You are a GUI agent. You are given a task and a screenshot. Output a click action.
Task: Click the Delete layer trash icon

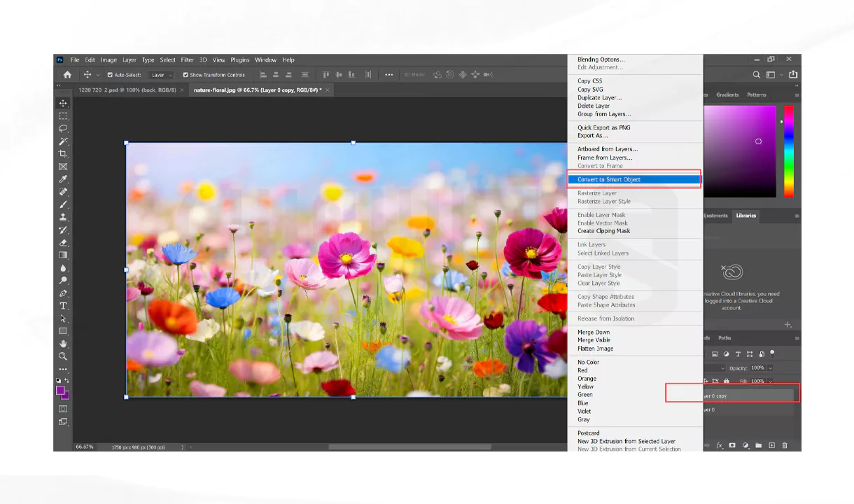(785, 445)
